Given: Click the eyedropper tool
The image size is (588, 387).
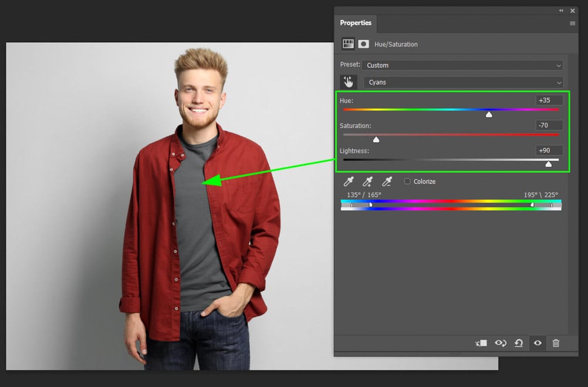Looking at the screenshot, I should (x=349, y=182).
